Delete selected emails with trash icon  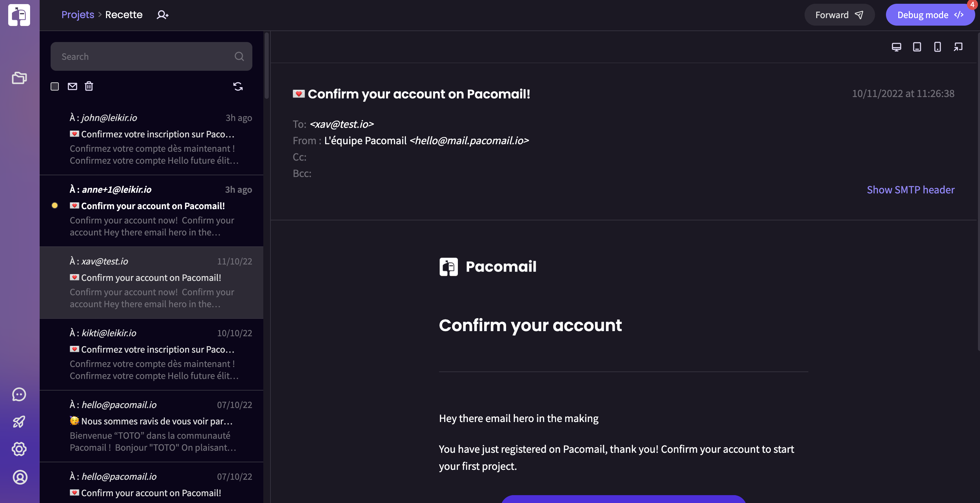click(89, 86)
